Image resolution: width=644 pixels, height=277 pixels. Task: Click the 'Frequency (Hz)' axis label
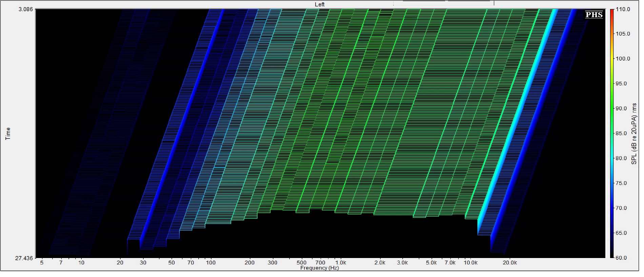tap(319, 268)
